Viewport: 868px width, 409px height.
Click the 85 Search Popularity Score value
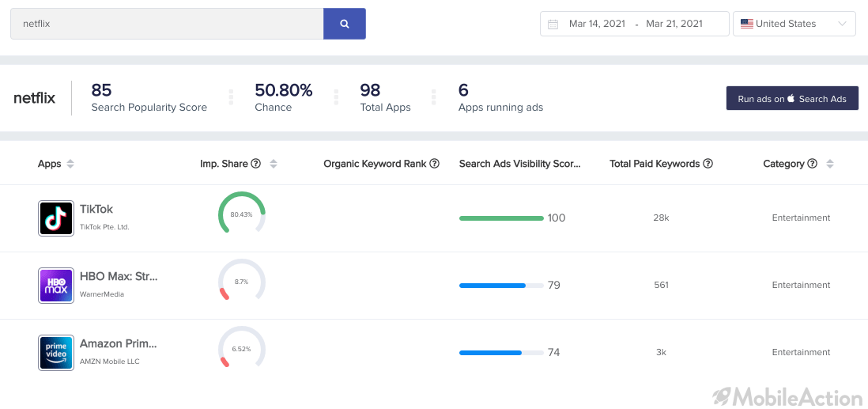(x=102, y=89)
